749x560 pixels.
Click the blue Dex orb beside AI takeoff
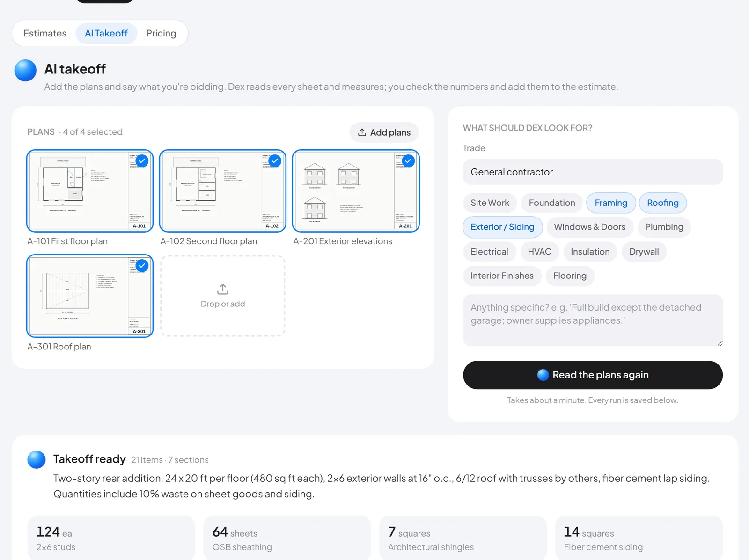25,71
